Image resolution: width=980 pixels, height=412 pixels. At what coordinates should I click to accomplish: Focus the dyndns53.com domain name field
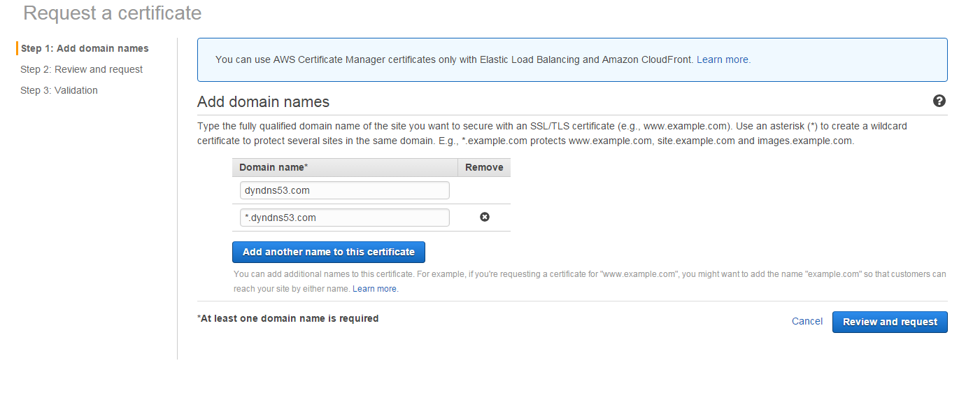[x=343, y=190]
